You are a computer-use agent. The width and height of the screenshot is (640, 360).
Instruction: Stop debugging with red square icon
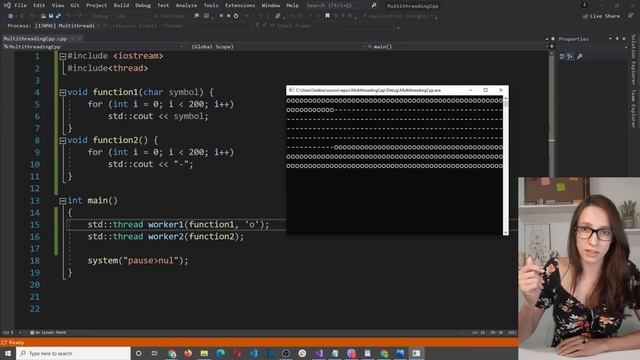229,16
